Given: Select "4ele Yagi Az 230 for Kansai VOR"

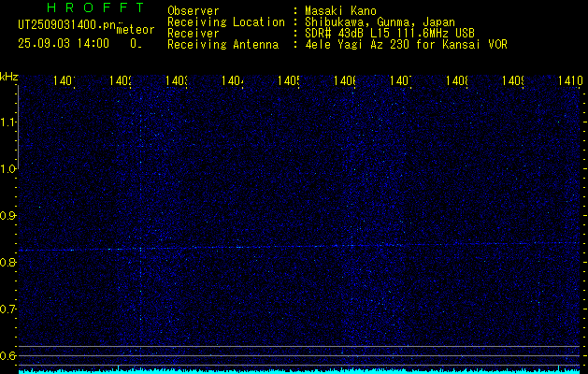Looking at the screenshot, I should 406,45.
